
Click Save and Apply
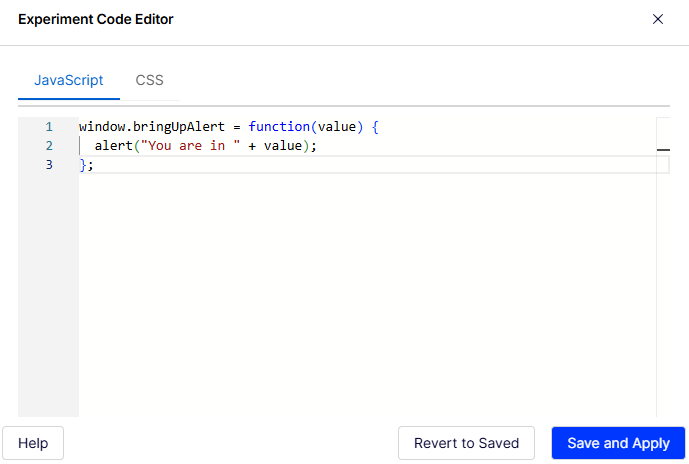click(x=618, y=443)
